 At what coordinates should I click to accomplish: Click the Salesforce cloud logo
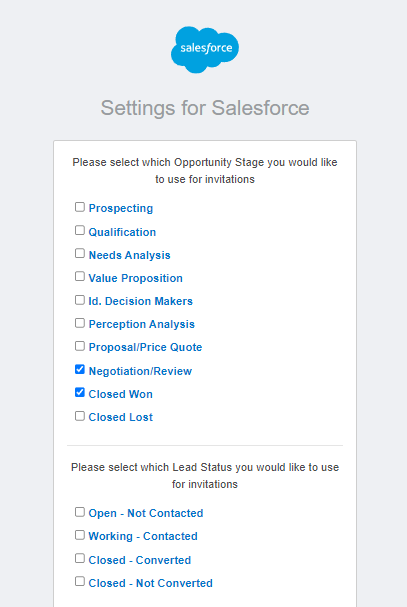[205, 49]
